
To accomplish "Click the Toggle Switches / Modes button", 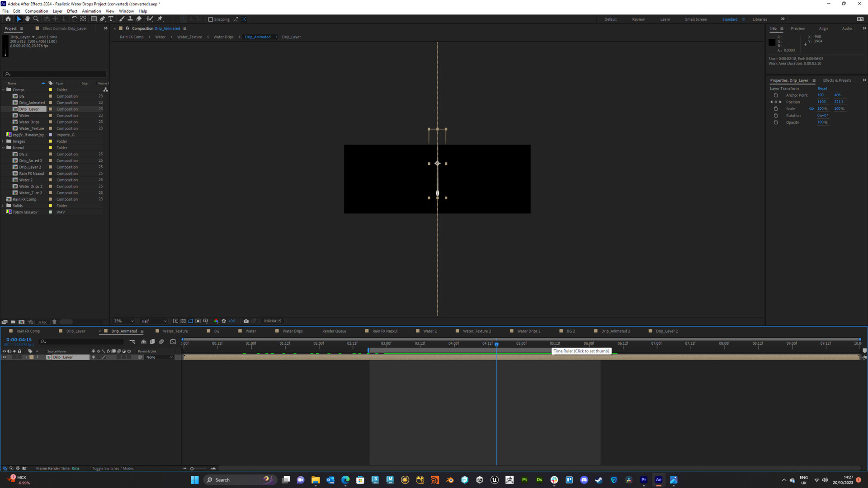I will (113, 468).
